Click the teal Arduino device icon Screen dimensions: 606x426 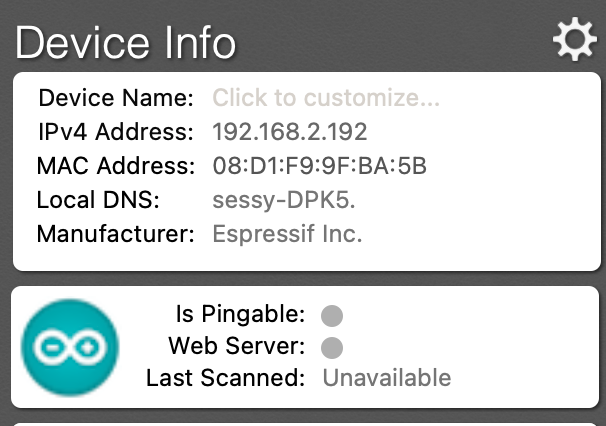pyautogui.click(x=70, y=347)
